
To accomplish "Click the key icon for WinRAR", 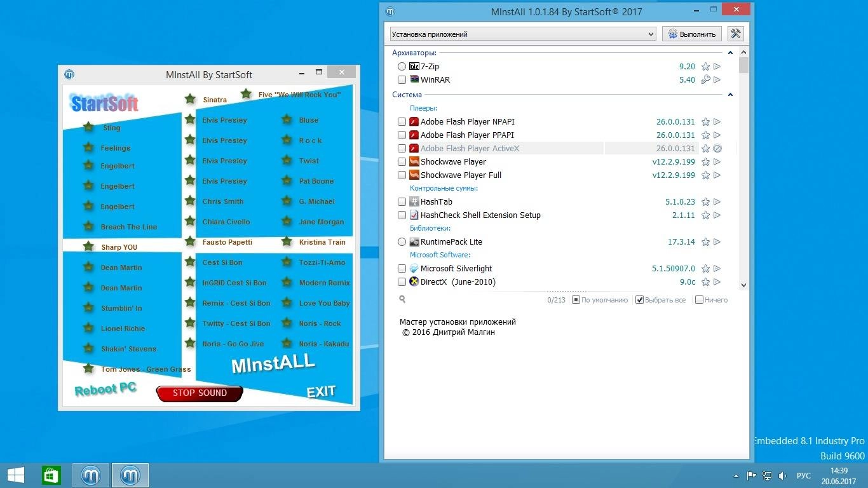I will coord(705,79).
